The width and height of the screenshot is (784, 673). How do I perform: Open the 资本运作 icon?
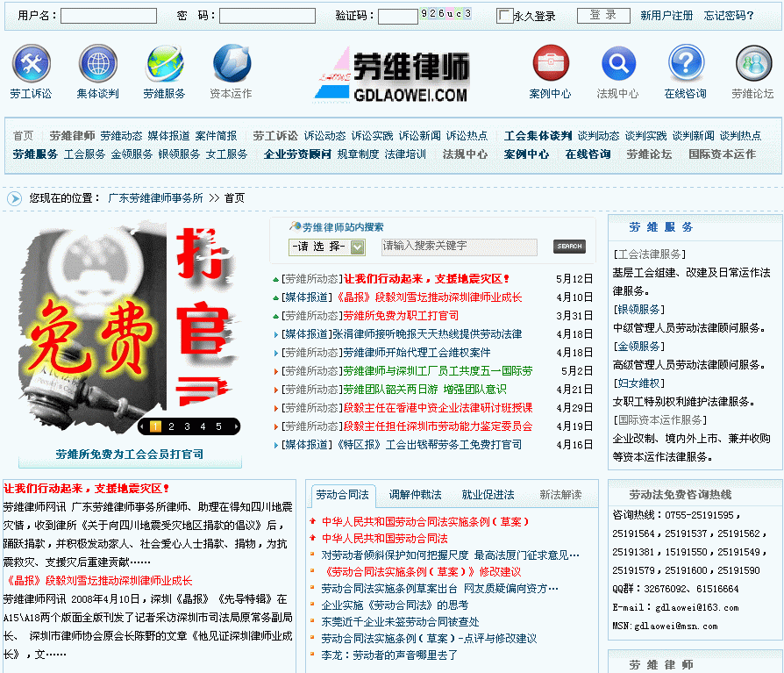click(x=231, y=64)
